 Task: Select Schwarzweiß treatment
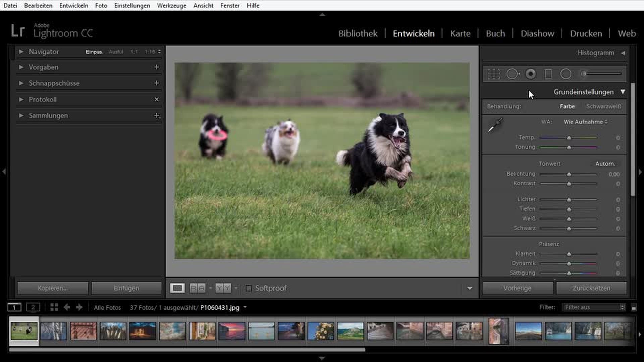tap(603, 106)
